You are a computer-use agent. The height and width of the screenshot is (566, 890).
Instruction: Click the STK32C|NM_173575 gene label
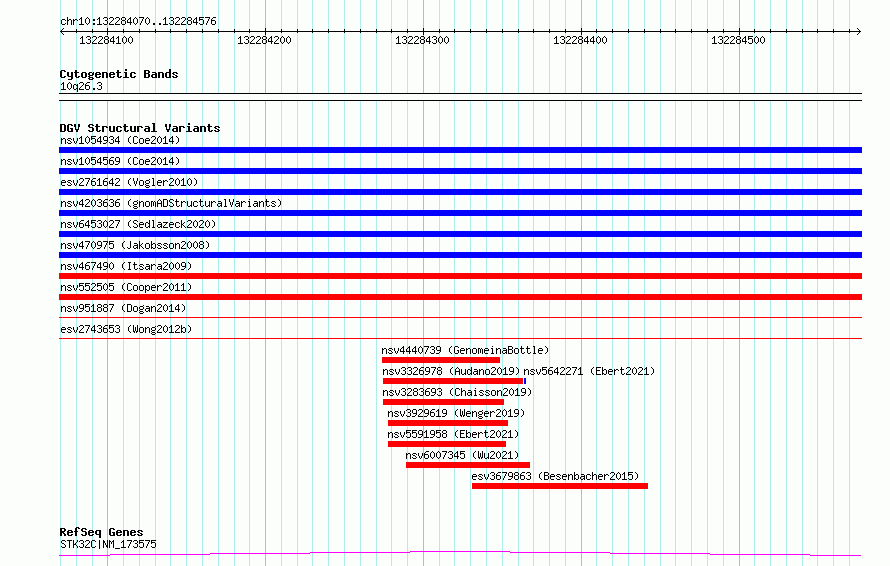click(x=108, y=544)
